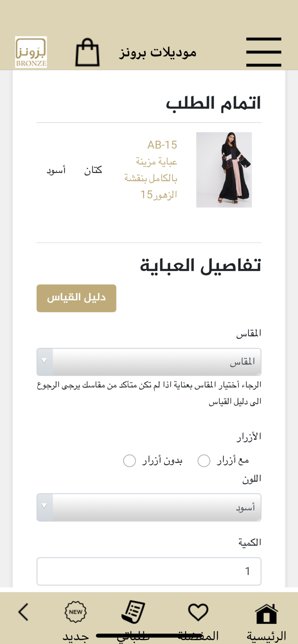
Task: Tap the home icon (الرئيسية)
Action: pos(266,613)
